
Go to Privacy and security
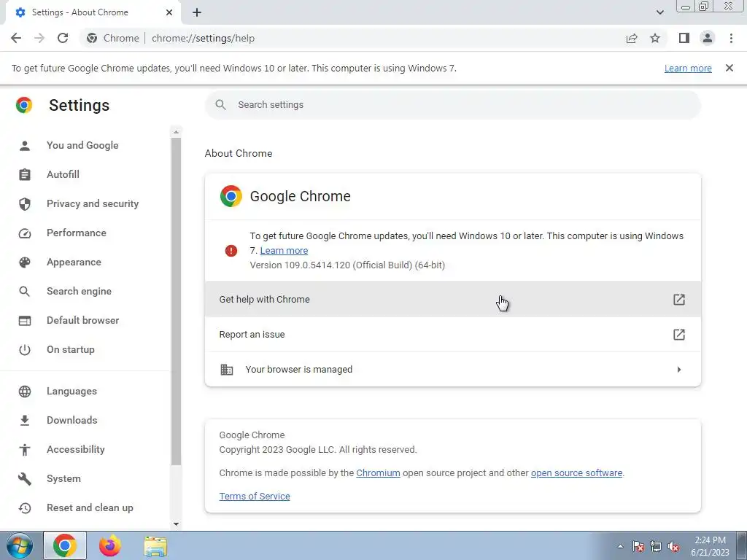[93, 204]
